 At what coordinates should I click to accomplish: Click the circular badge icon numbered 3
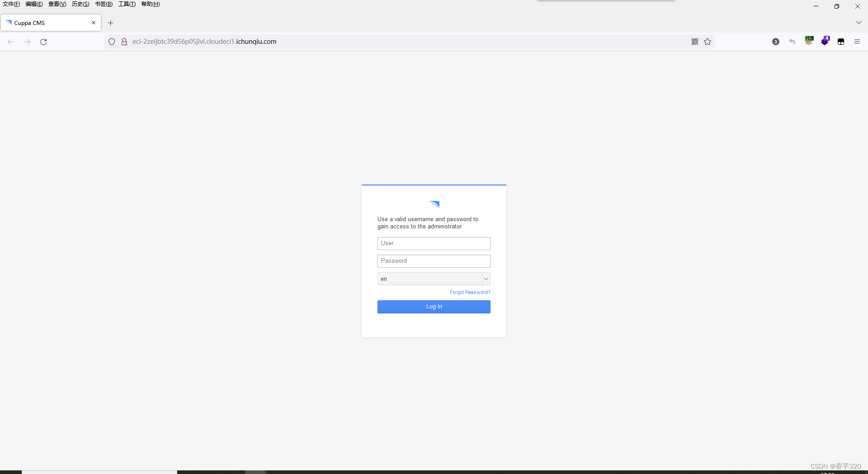pyautogui.click(x=776, y=42)
